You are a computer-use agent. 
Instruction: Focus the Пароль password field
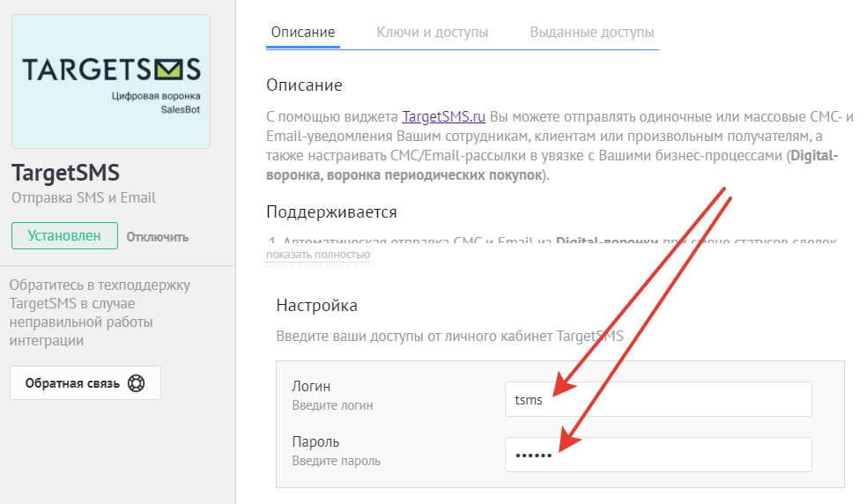[658, 455]
